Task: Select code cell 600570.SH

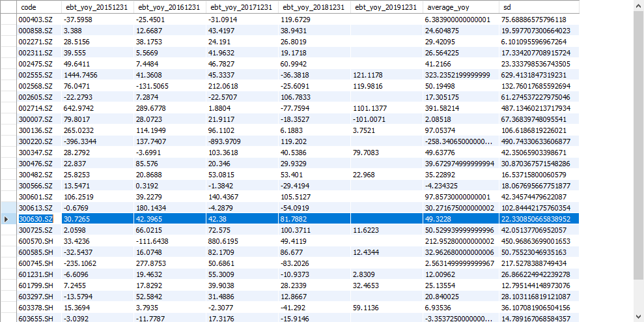Action: (x=40, y=241)
